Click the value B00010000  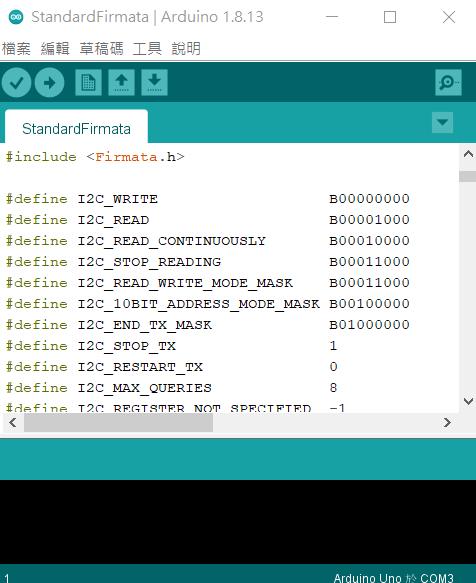(369, 241)
